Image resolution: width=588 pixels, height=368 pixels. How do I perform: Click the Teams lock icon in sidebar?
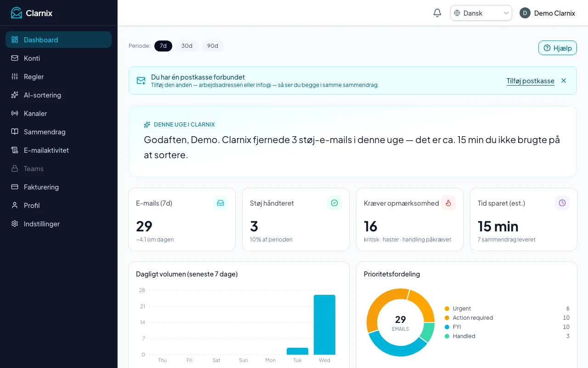[15, 168]
